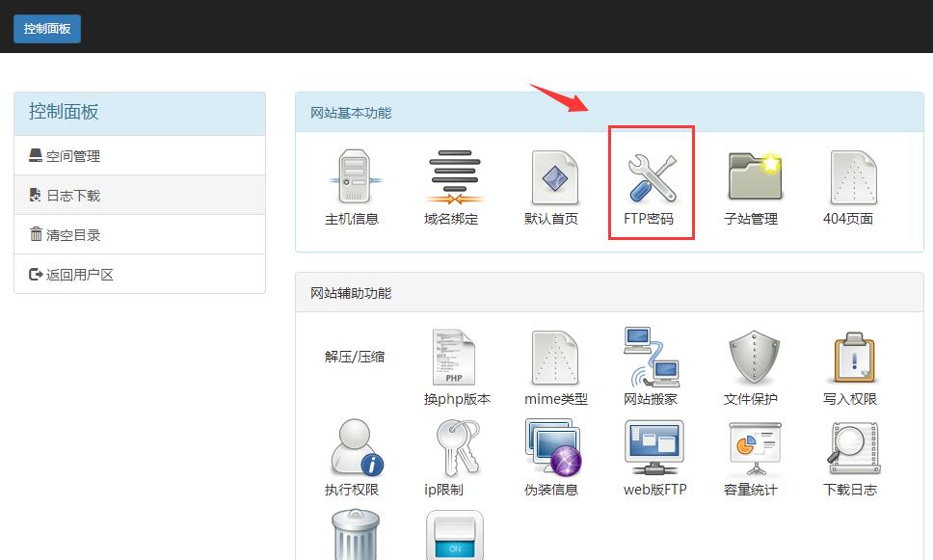Open the 404页面 document icon
Screen dimensions: 933x560
click(x=854, y=176)
